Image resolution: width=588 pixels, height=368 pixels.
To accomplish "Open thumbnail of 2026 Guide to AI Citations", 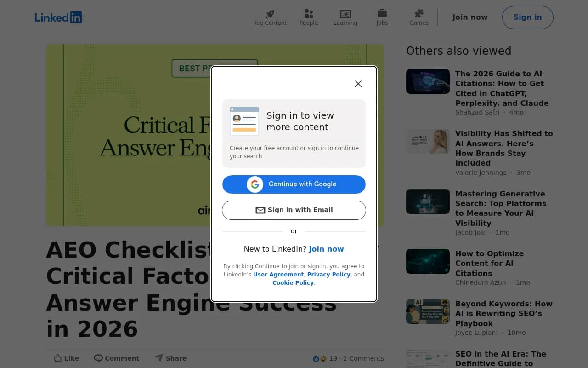I will pyautogui.click(x=428, y=81).
